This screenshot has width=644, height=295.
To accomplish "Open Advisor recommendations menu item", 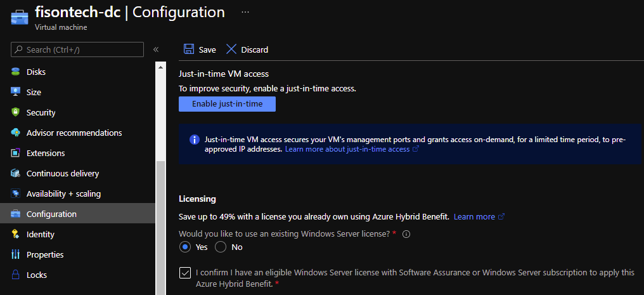I will 77,133.
